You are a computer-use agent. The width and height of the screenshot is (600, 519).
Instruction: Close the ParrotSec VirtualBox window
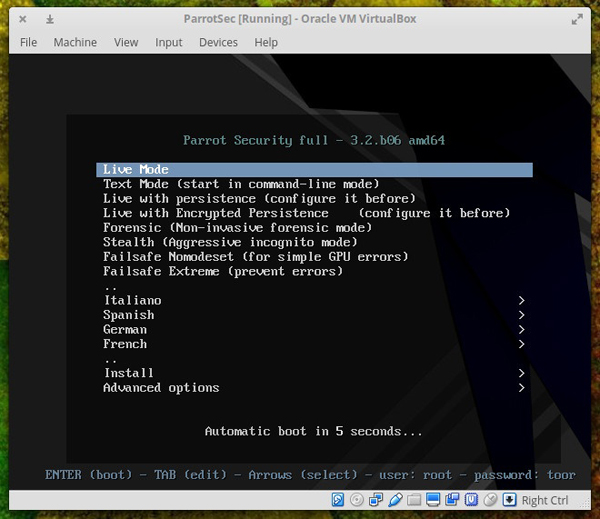23,19
